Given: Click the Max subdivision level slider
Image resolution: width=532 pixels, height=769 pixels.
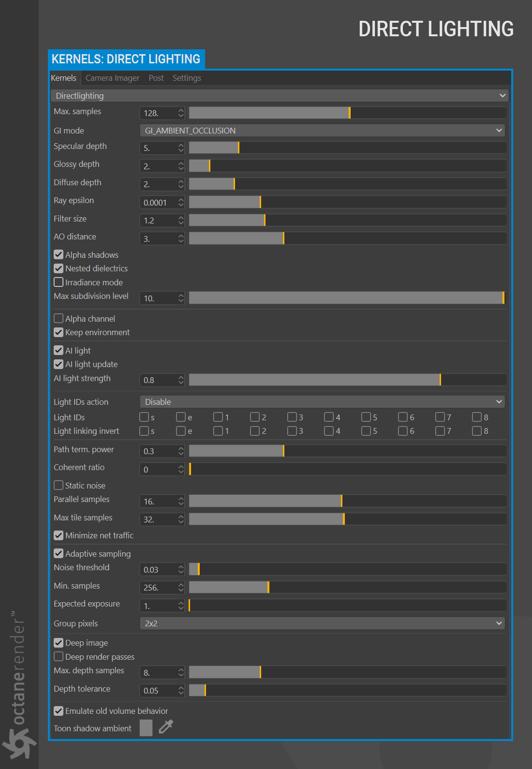Looking at the screenshot, I should coord(347,298).
